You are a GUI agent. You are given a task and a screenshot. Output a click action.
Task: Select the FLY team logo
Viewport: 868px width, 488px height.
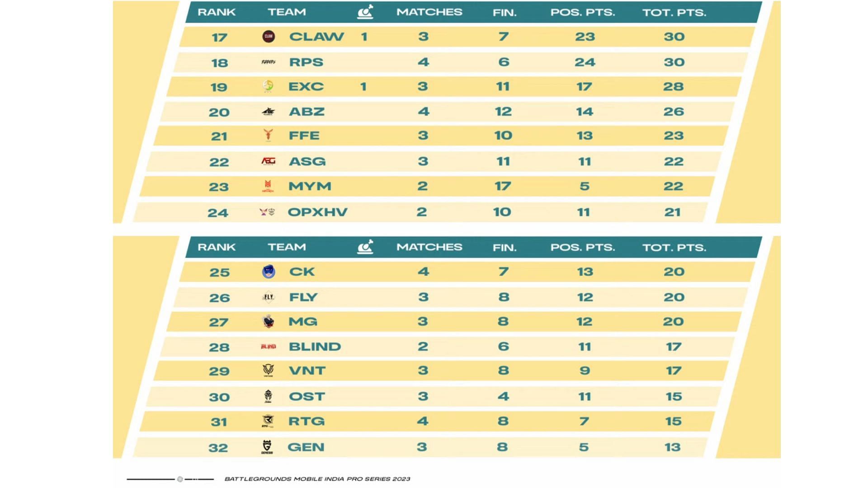pyautogui.click(x=269, y=297)
